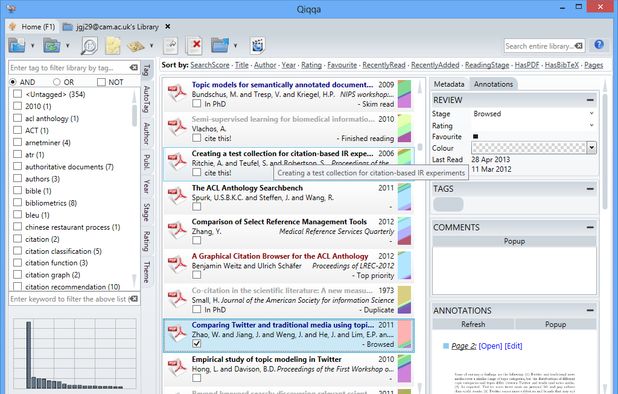The image size is (618, 394).
Task: Clear the entire-library search box
Action: (x=579, y=46)
